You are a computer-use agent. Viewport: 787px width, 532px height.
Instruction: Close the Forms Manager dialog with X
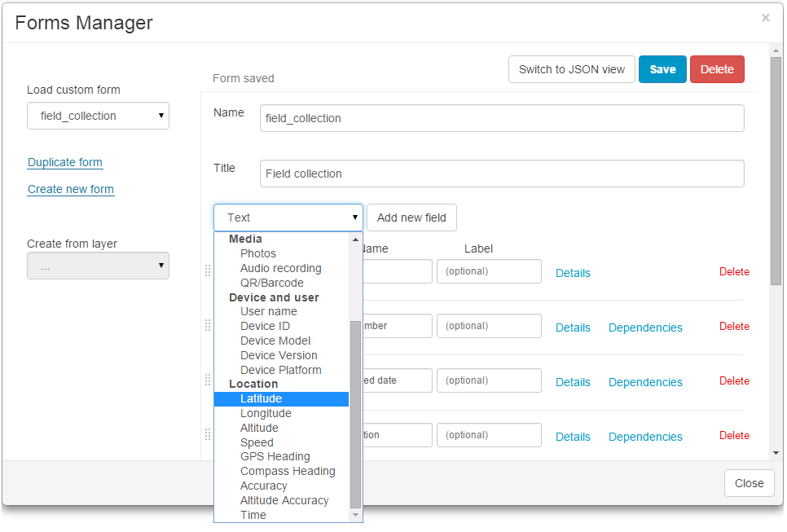point(765,18)
